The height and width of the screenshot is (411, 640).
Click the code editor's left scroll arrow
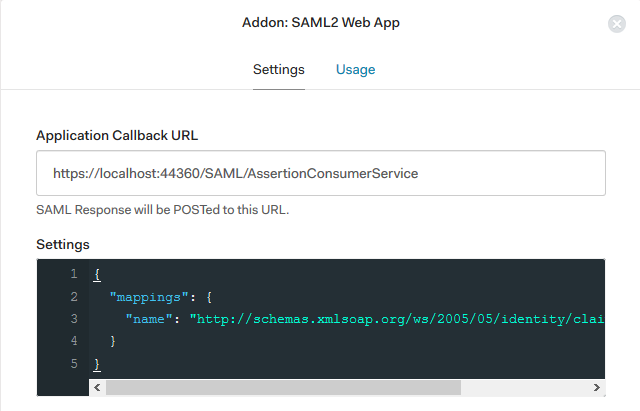point(97,387)
